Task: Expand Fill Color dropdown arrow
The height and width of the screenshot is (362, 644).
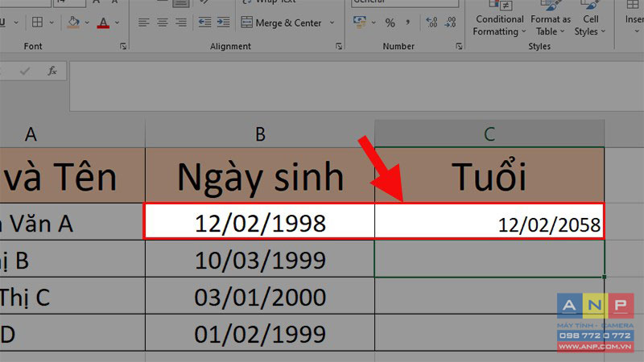Action: click(87, 23)
